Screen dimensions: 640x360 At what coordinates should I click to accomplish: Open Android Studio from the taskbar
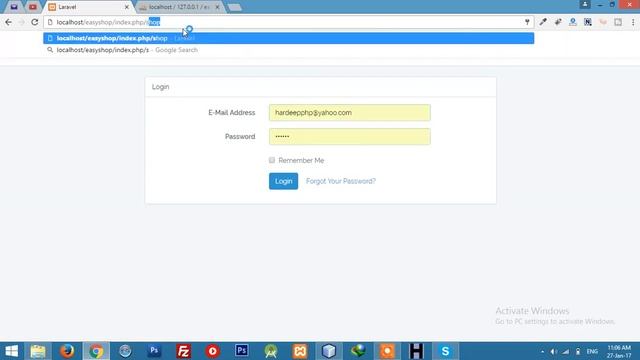click(271, 351)
